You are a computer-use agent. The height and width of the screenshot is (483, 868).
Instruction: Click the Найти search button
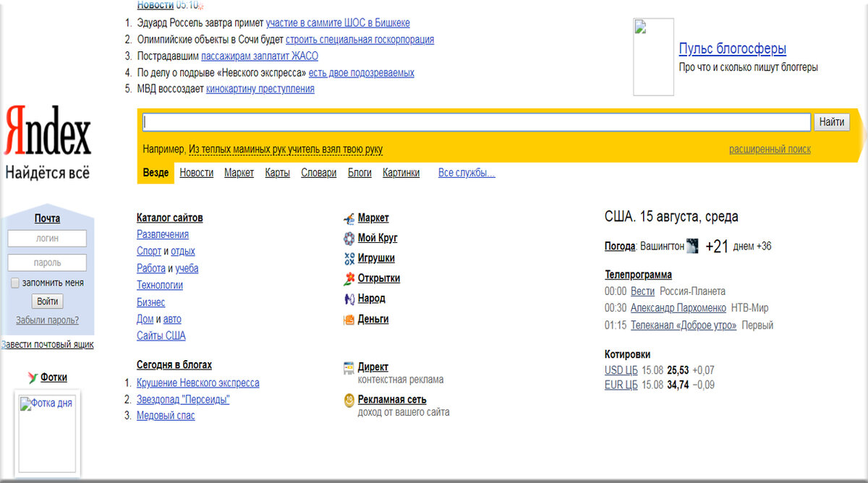click(x=832, y=122)
